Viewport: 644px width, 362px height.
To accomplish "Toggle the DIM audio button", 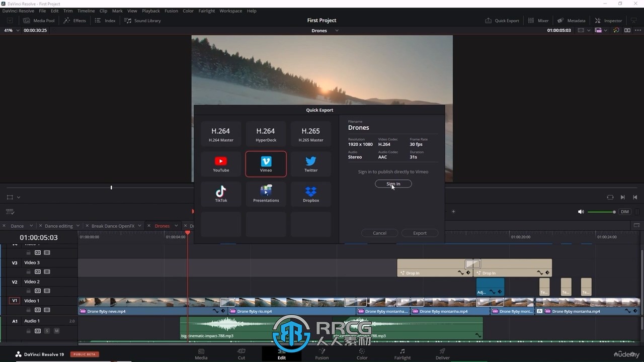I will point(625,212).
